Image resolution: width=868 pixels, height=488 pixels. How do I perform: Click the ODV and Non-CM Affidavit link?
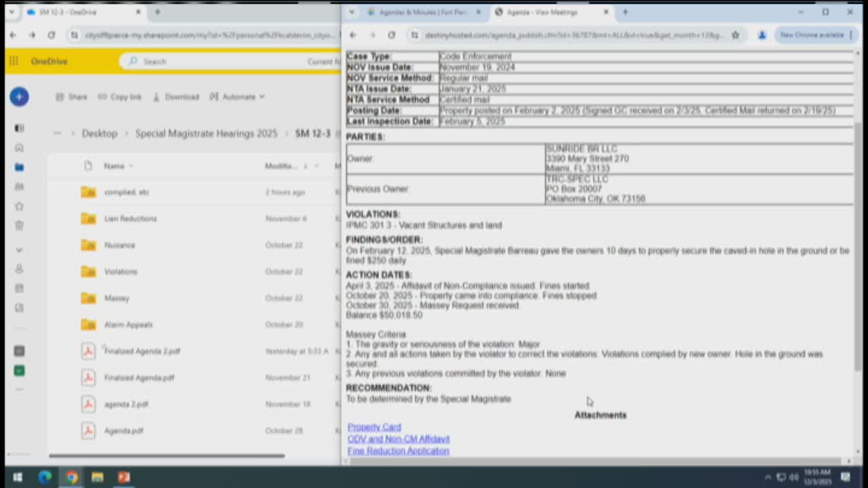click(398, 439)
